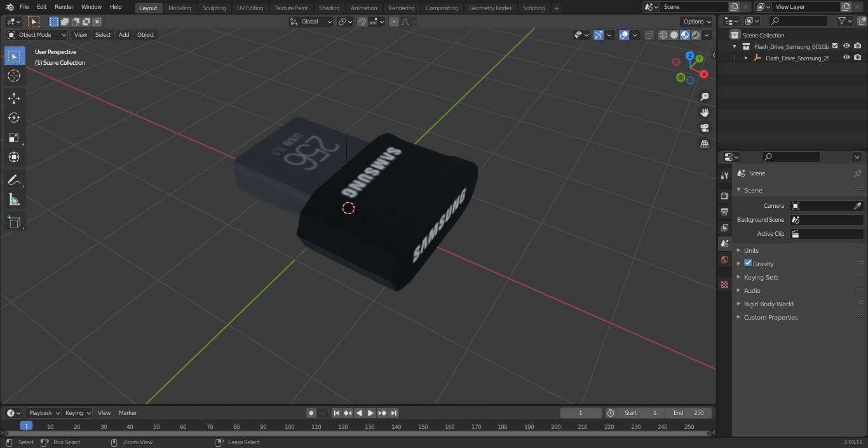Viewport: 868px width, 448px height.
Task: Open the viewport Add menu
Action: [124, 35]
